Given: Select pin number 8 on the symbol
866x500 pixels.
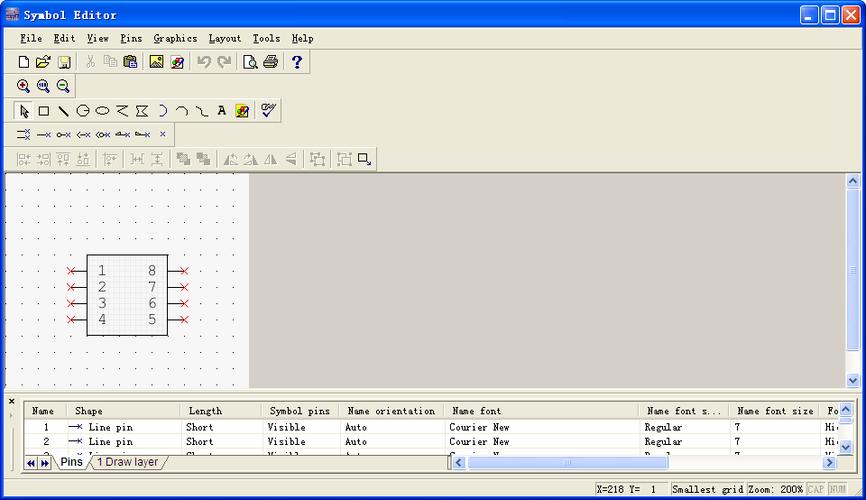Looking at the screenshot, I should [152, 271].
